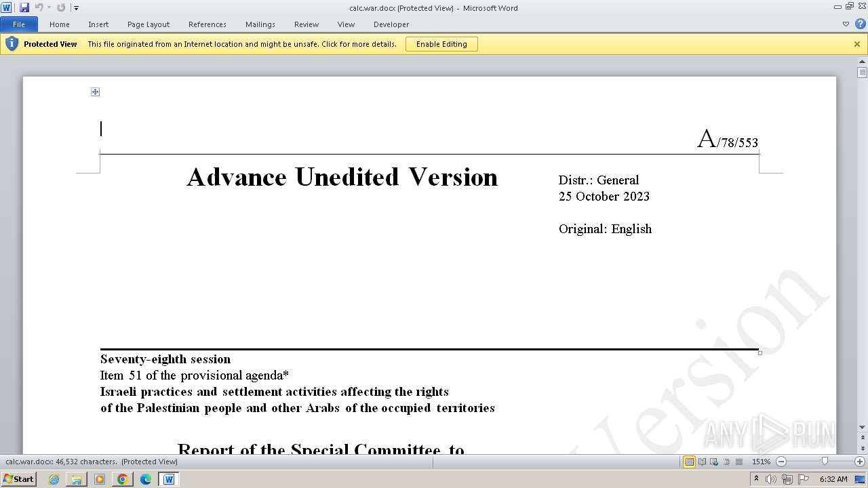Click the Word taskbar button
This screenshot has height=488, width=868.
(169, 479)
